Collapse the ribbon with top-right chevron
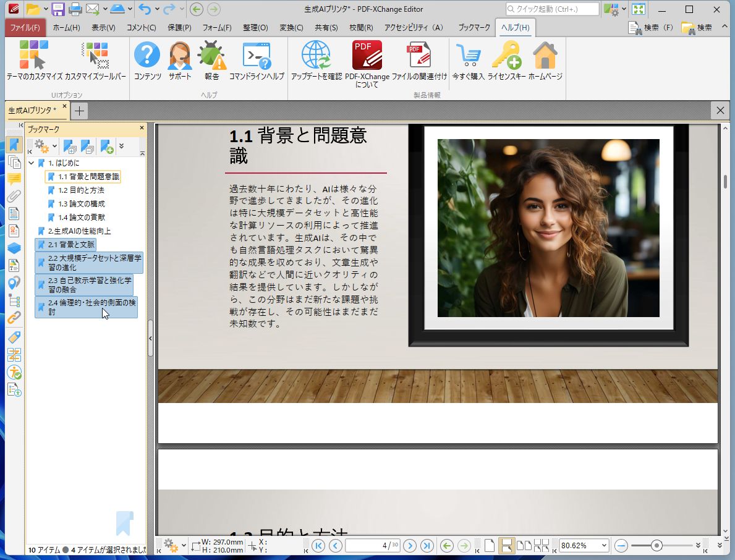Screen dimensions: 735x560 click(724, 27)
